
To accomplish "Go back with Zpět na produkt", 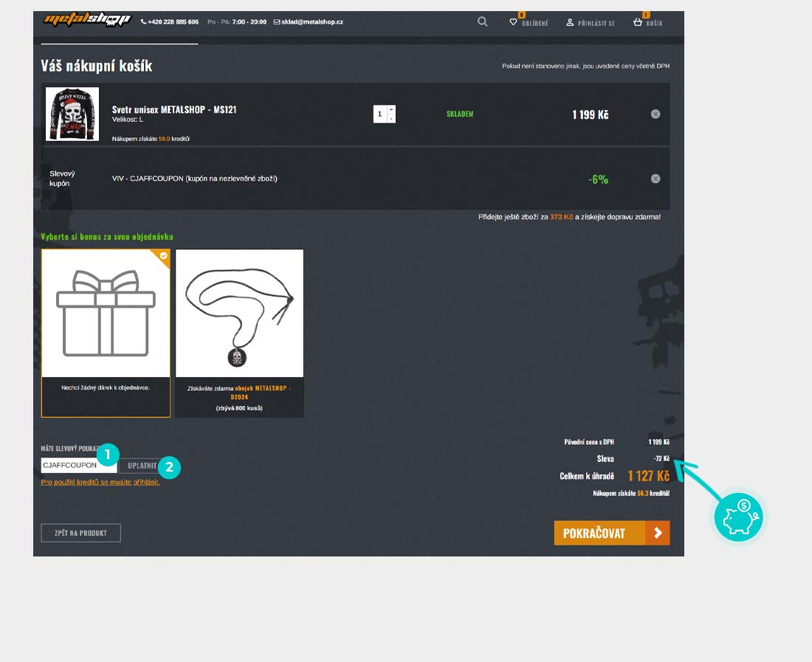I will (80, 533).
